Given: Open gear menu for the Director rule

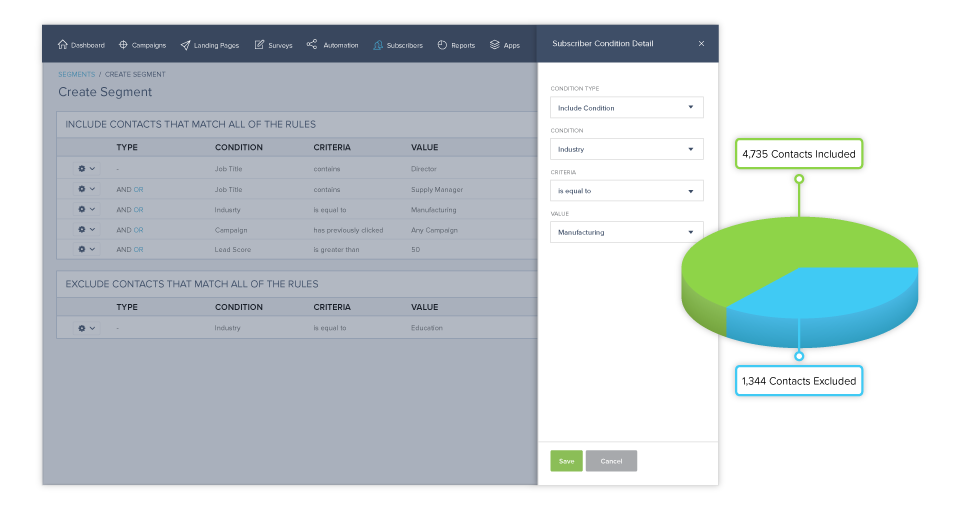Looking at the screenshot, I should (86, 169).
